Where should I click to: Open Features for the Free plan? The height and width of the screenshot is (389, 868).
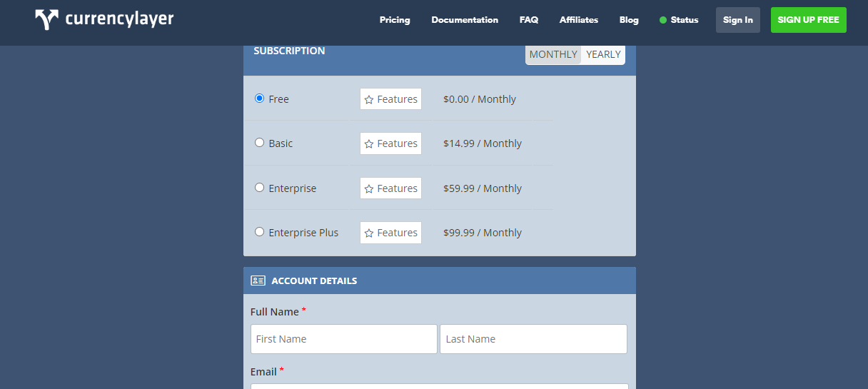click(390, 99)
